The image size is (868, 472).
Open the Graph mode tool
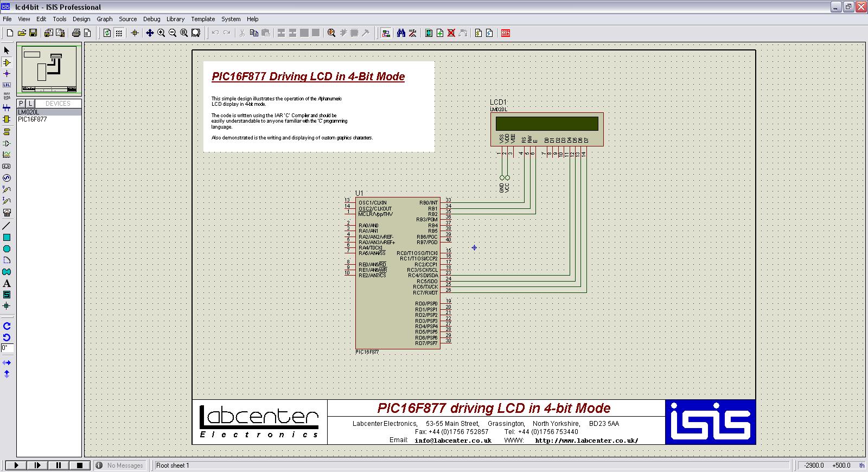coord(7,155)
